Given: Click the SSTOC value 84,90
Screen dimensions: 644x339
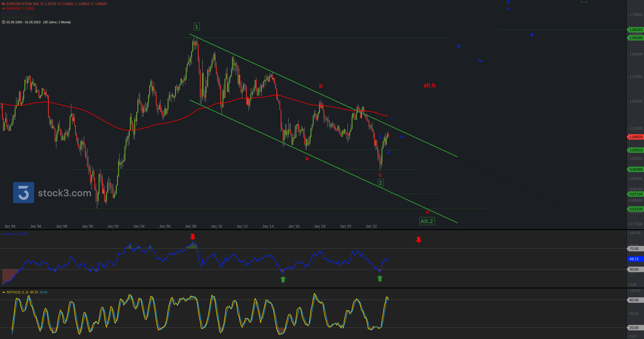Looking at the screenshot, I should point(43,292).
